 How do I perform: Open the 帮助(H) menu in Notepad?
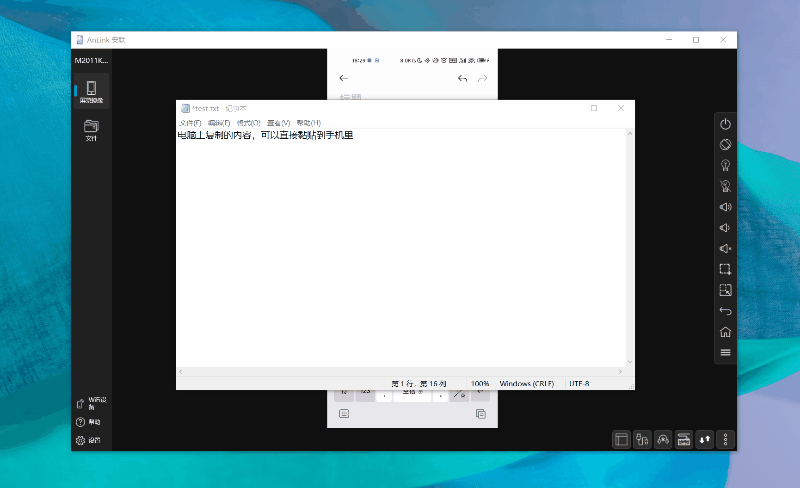click(x=309, y=123)
